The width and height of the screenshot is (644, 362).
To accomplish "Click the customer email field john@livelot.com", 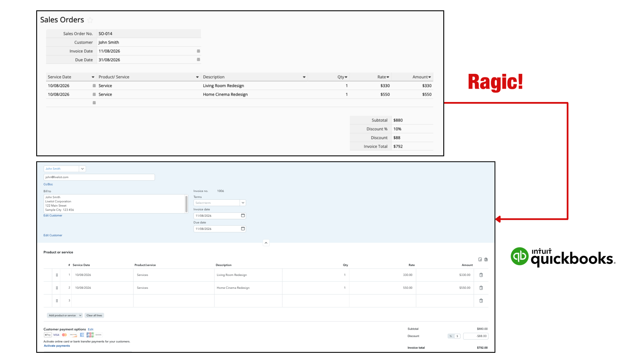I will [x=99, y=177].
